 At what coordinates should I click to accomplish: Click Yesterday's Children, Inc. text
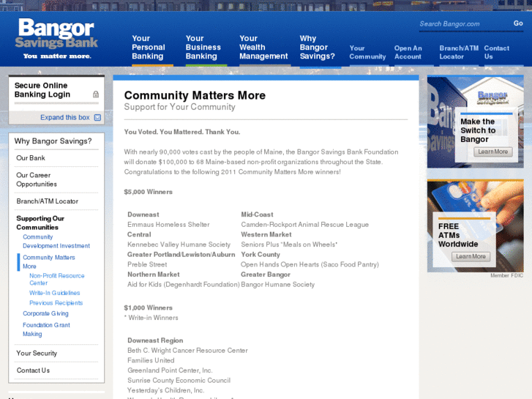[165, 390]
